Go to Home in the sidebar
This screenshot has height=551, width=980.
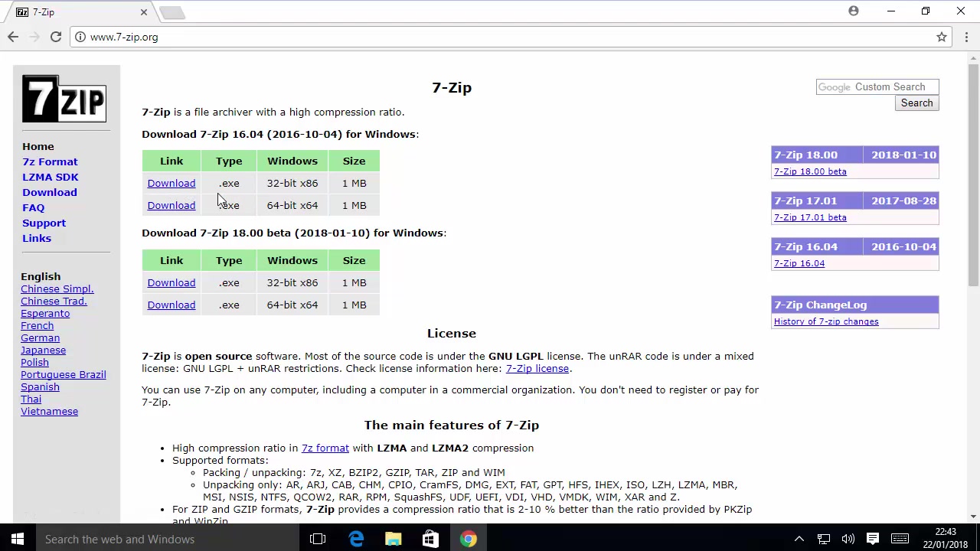[38, 146]
